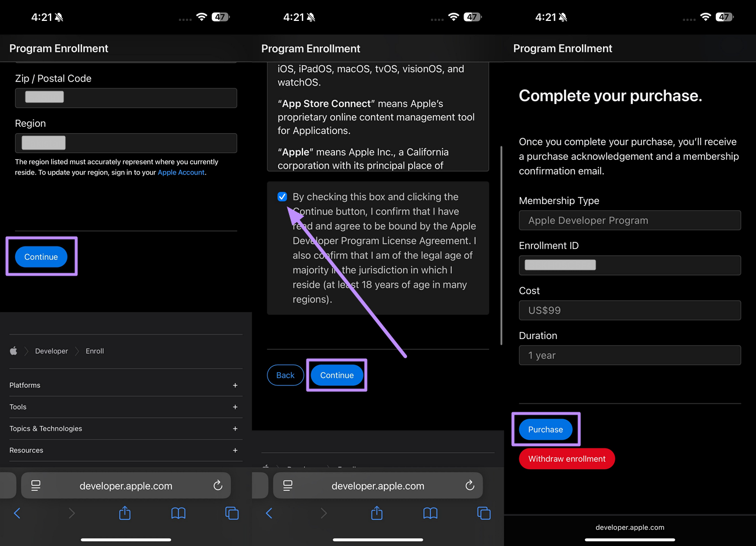Image resolution: width=756 pixels, height=546 pixels.
Task: Expand the Platforms section
Action: tap(126, 385)
